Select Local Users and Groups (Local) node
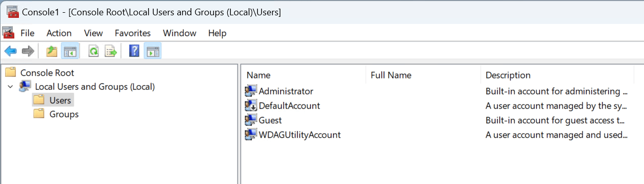 pos(94,87)
